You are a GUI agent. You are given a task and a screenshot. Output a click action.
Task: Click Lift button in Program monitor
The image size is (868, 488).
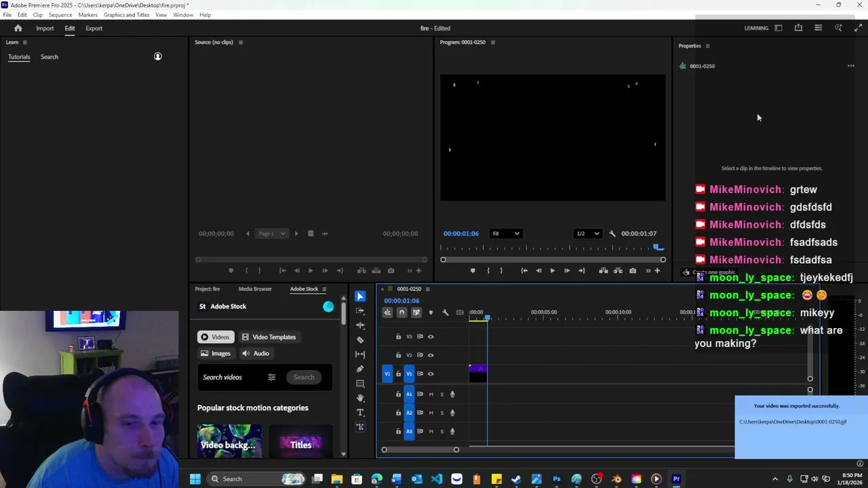tap(603, 270)
